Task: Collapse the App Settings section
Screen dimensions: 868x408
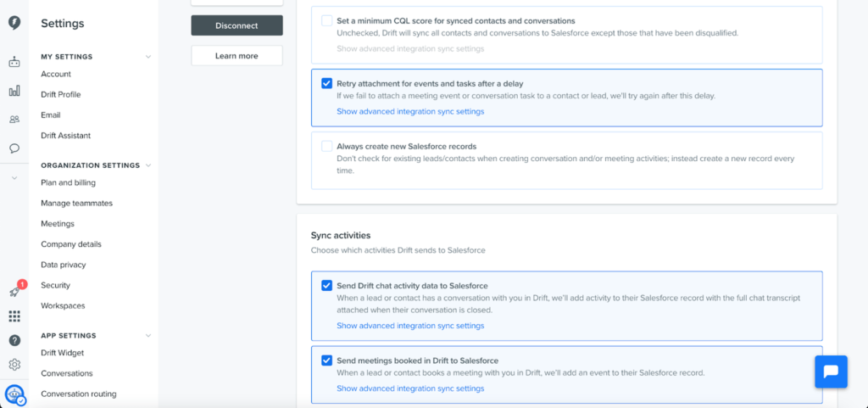Action: click(147, 336)
